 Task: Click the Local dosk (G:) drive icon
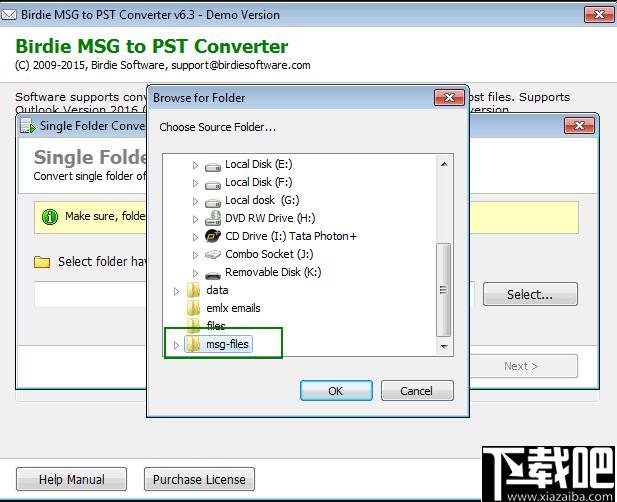click(213, 202)
